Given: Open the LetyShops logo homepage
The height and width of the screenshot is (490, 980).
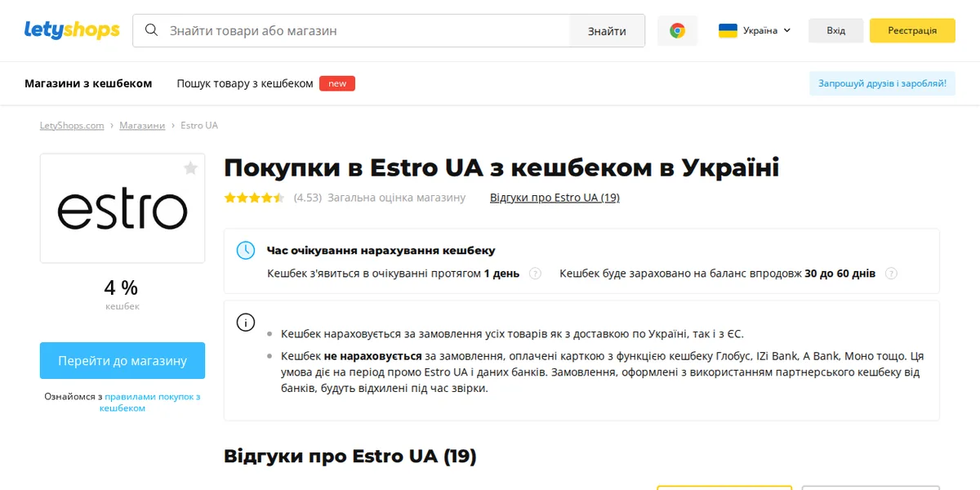Looking at the screenshot, I should tap(72, 30).
